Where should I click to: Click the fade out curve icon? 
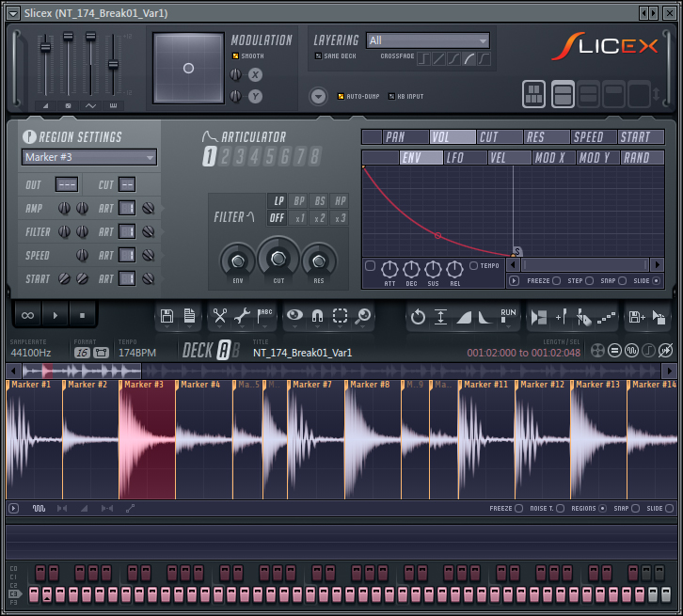pyautogui.click(x=484, y=317)
